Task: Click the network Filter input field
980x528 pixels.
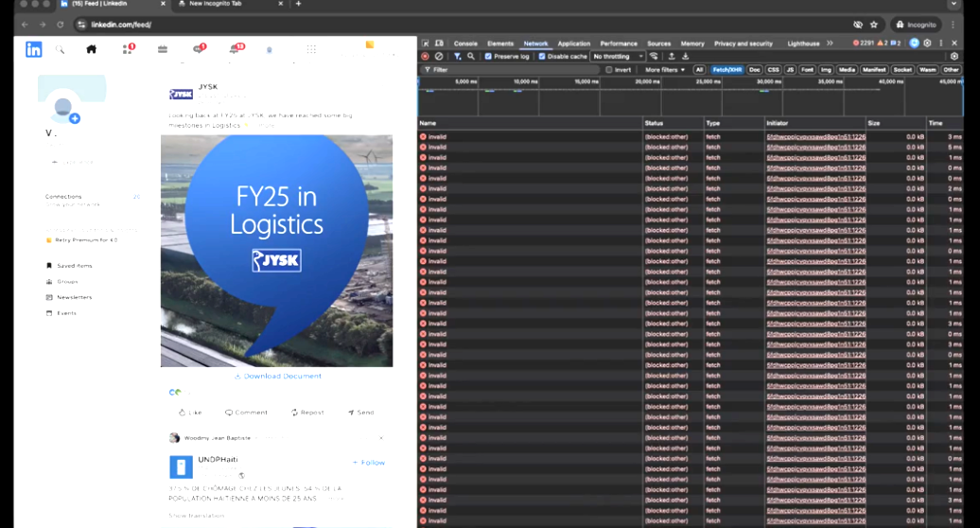Action: (513, 70)
